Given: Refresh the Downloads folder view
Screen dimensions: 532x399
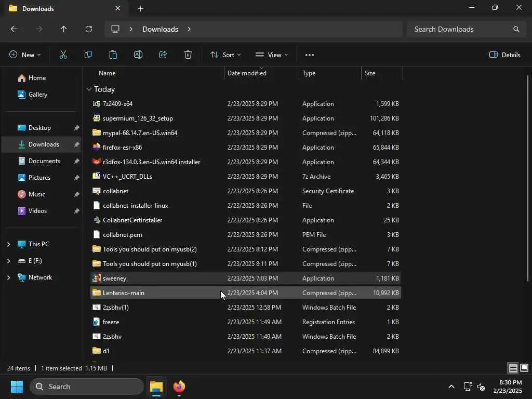Looking at the screenshot, I should (x=88, y=29).
